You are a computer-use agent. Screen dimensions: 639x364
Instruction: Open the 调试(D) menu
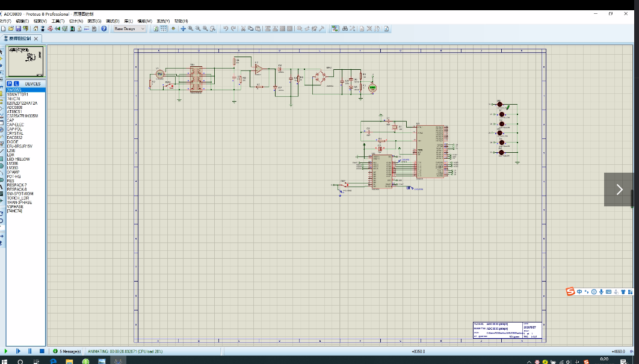[x=113, y=21]
